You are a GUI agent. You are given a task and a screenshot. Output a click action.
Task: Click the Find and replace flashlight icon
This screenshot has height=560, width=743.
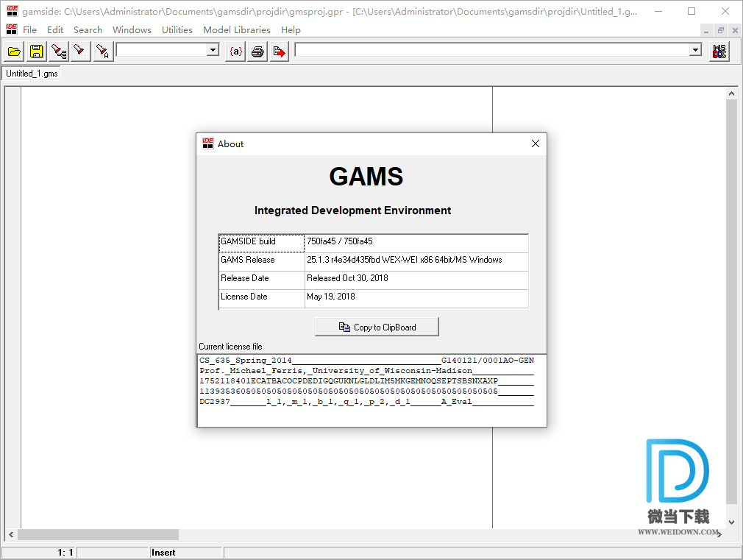[x=103, y=52]
